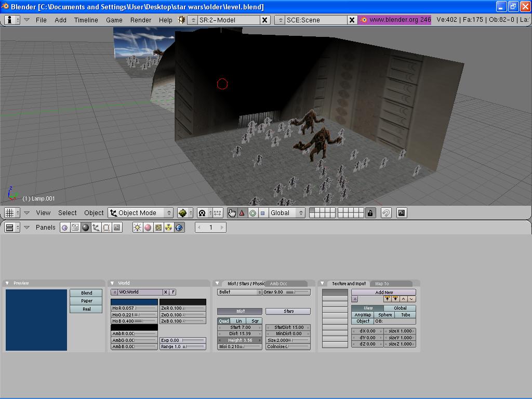The height and width of the screenshot is (399, 532).
Task: Collapse the World panel
Action: click(x=112, y=283)
